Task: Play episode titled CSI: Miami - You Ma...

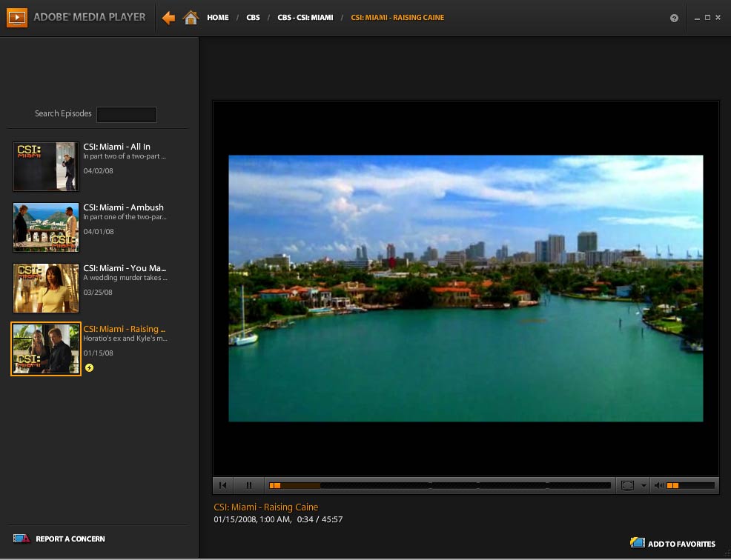Action: pyautogui.click(x=125, y=268)
